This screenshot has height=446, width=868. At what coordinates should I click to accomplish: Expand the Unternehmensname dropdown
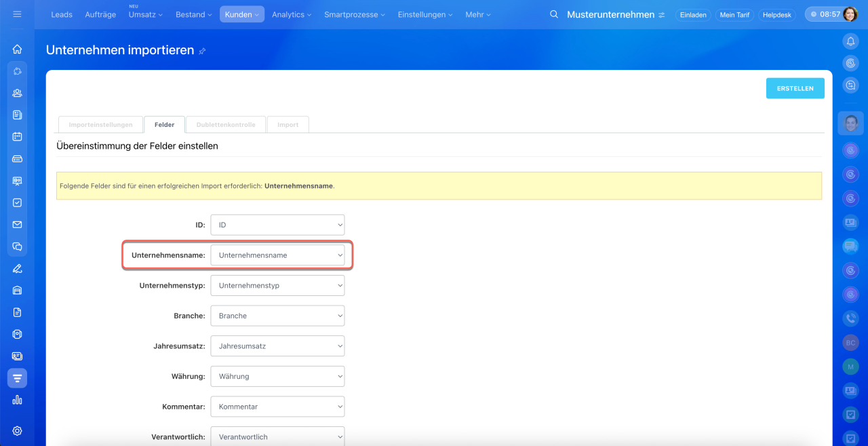coord(277,255)
